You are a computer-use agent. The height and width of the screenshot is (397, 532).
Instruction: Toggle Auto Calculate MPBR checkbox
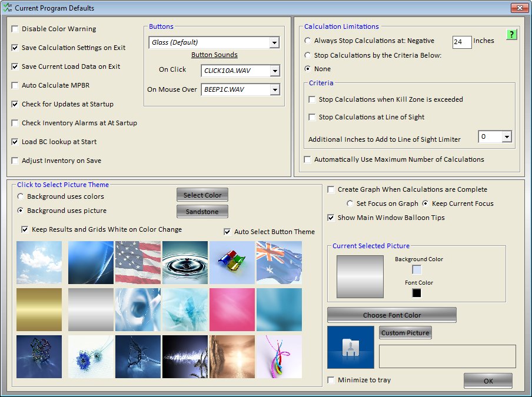[x=15, y=85]
